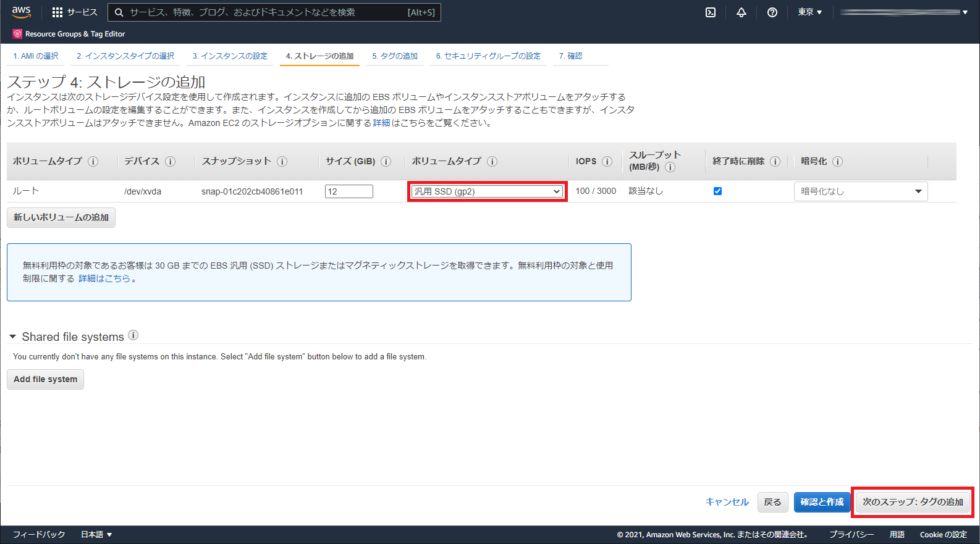Click 次のステップ: タグの追加 button
980x544 pixels.
click(x=913, y=502)
